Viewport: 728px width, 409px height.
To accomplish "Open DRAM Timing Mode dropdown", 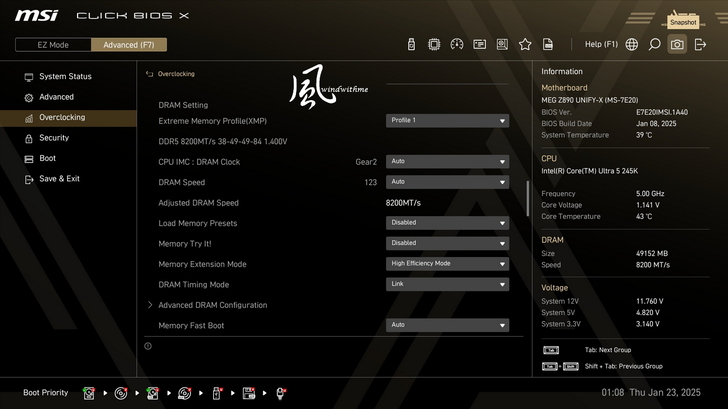I will (x=447, y=284).
